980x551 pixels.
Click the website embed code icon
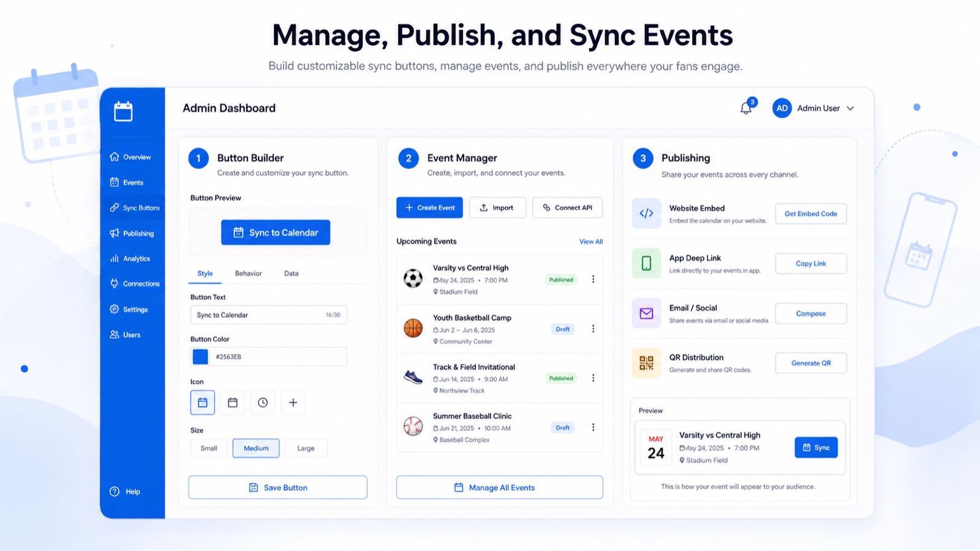click(646, 213)
